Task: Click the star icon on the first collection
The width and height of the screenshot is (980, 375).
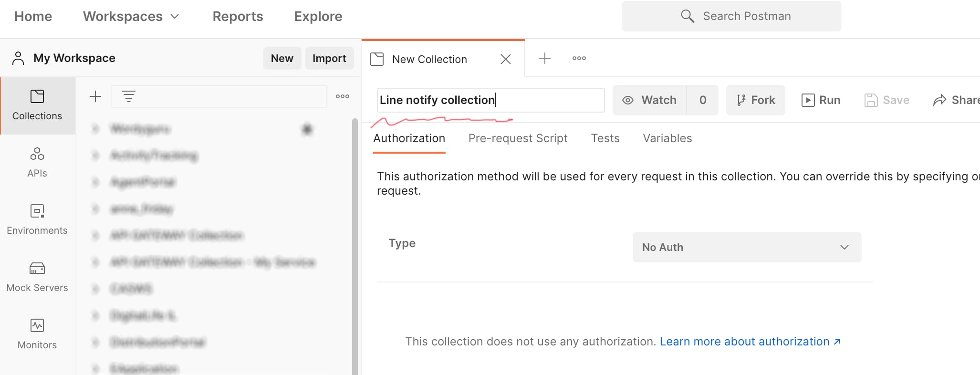Action: [307, 129]
